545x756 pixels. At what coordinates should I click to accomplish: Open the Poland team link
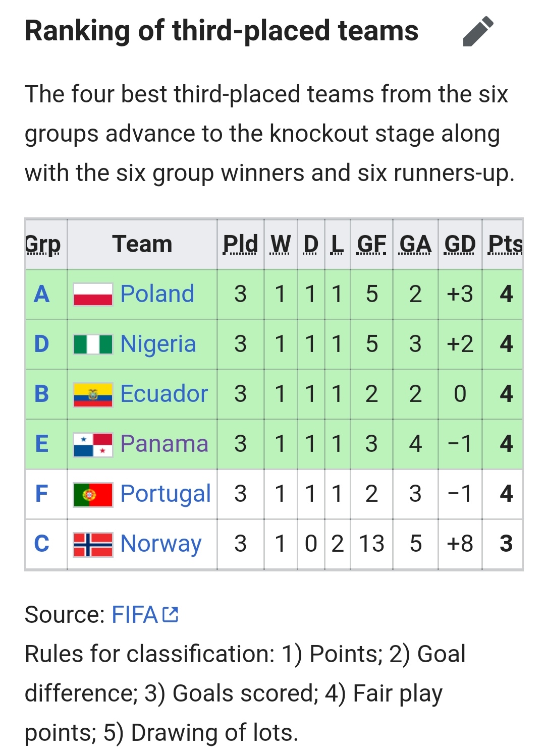pyautogui.click(x=157, y=294)
